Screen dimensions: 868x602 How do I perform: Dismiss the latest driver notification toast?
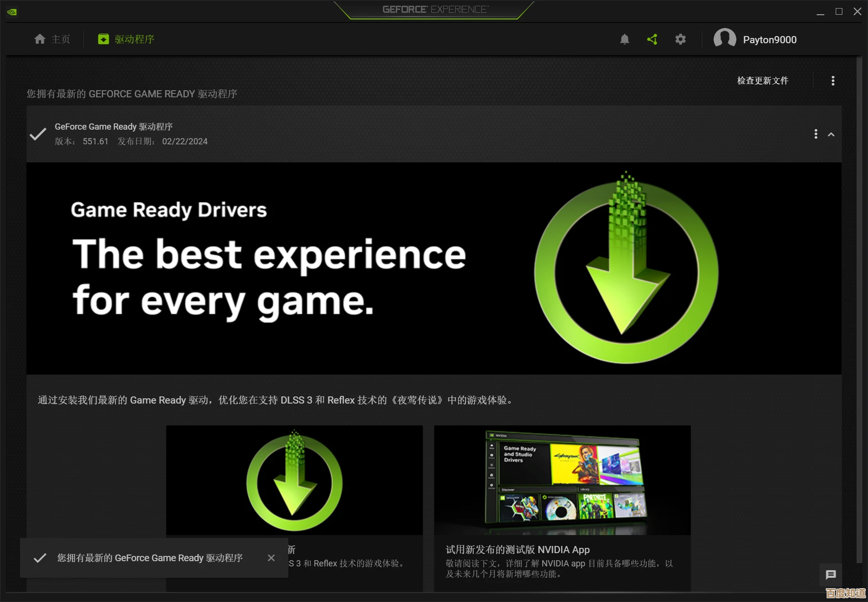271,558
